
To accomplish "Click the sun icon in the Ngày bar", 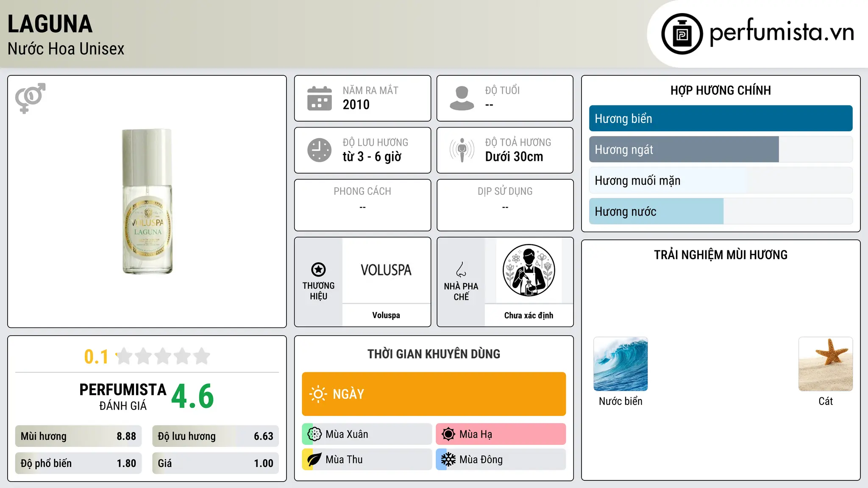I will point(318,394).
